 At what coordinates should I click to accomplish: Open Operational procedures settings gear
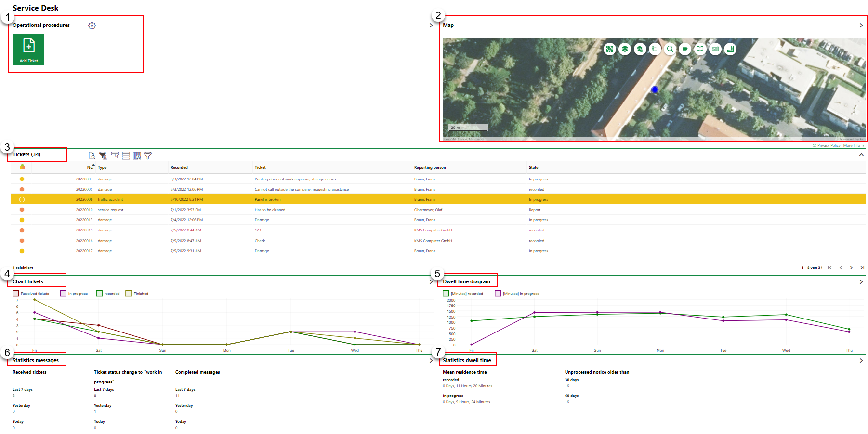point(92,26)
